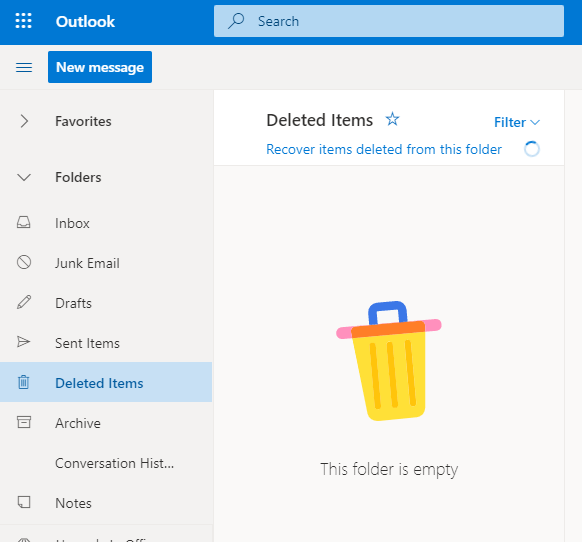The image size is (582, 542).
Task: Expand the Favorites section chevron
Action: point(24,121)
